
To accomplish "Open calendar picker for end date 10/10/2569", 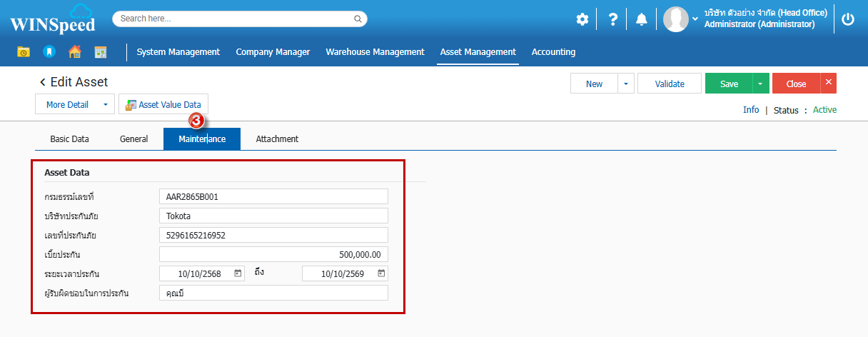I will (x=381, y=273).
